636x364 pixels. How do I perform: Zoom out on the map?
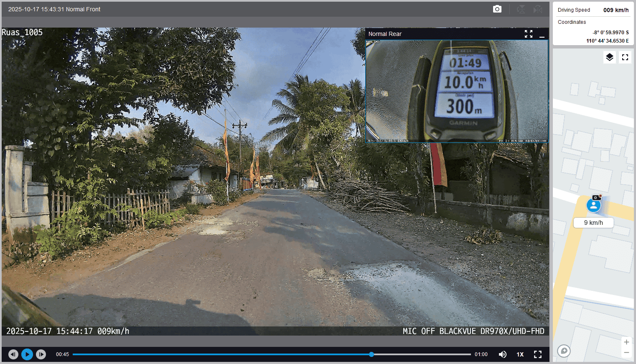coord(626,353)
